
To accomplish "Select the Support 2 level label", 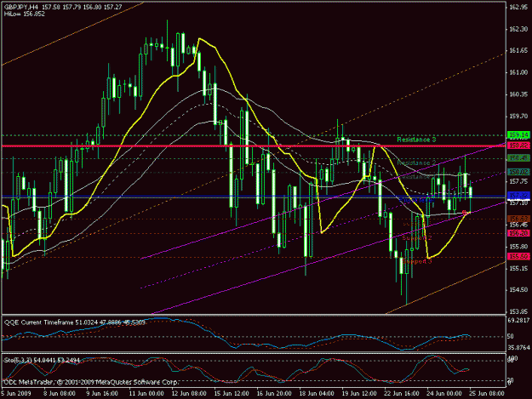I will (417, 238).
